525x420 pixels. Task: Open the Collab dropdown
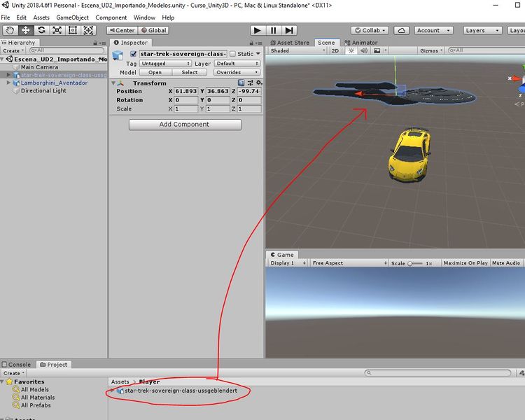pos(370,31)
